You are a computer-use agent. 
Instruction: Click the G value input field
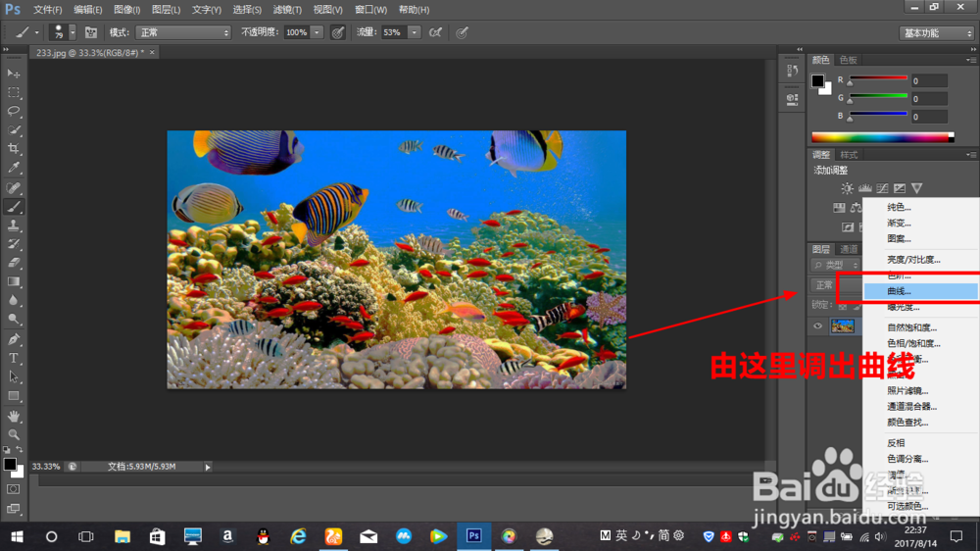[929, 99]
